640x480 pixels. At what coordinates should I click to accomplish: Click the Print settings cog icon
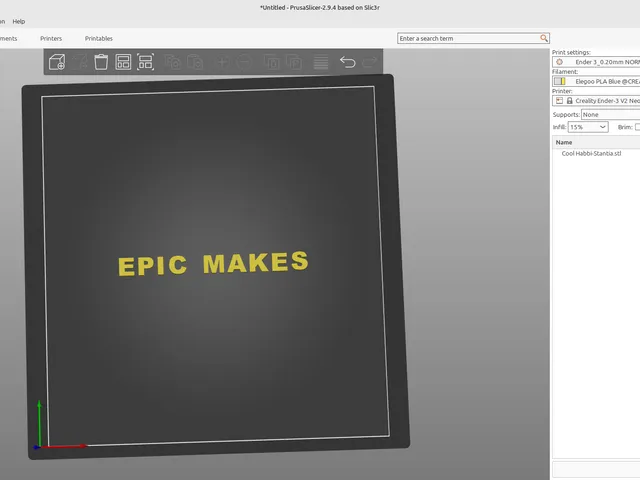(559, 62)
